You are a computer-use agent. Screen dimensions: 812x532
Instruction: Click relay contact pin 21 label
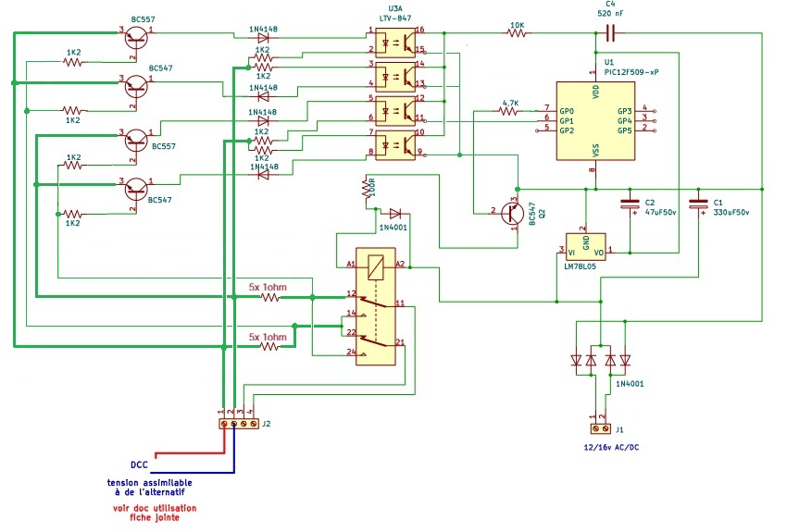click(400, 342)
